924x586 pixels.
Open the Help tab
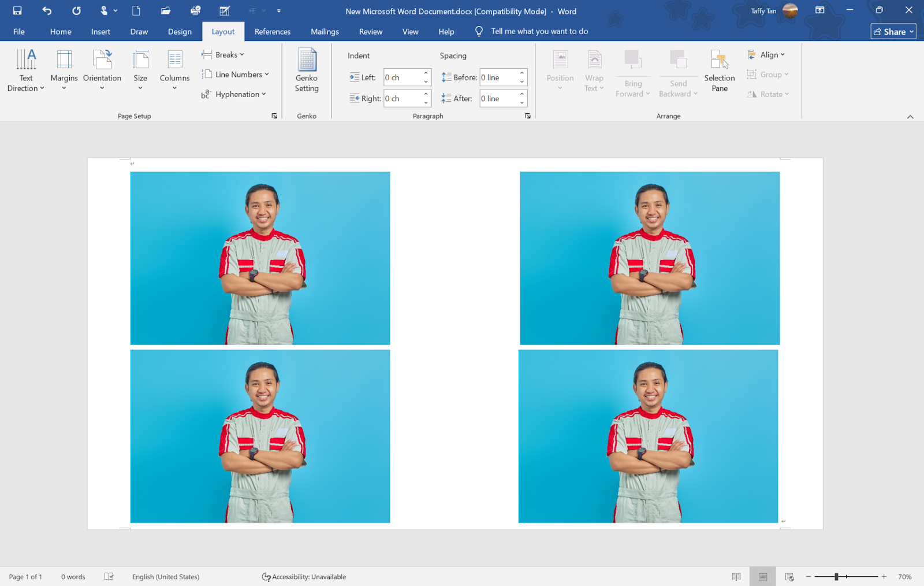pyautogui.click(x=446, y=32)
